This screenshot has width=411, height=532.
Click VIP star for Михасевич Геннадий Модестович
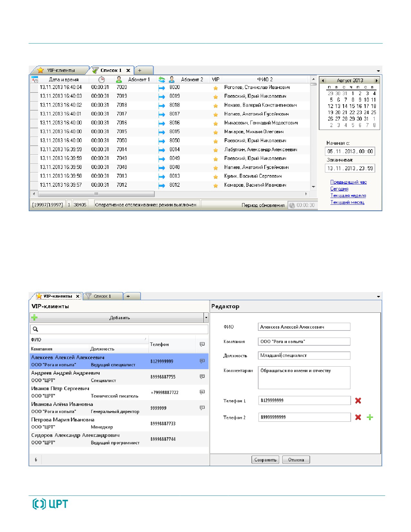point(216,123)
